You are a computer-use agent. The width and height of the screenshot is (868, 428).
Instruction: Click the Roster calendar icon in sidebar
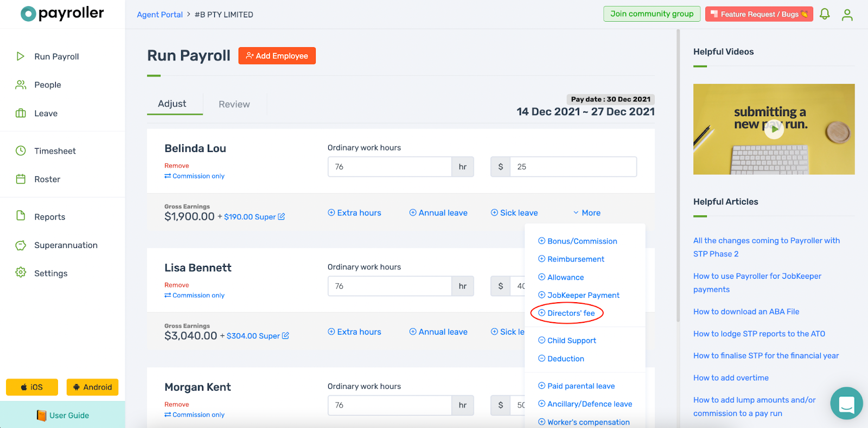(21, 179)
